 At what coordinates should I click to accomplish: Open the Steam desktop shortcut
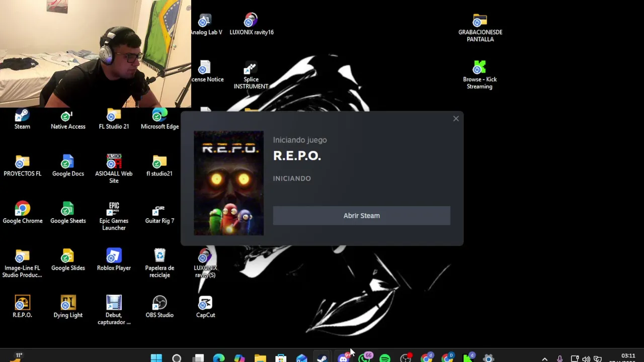[22, 120]
